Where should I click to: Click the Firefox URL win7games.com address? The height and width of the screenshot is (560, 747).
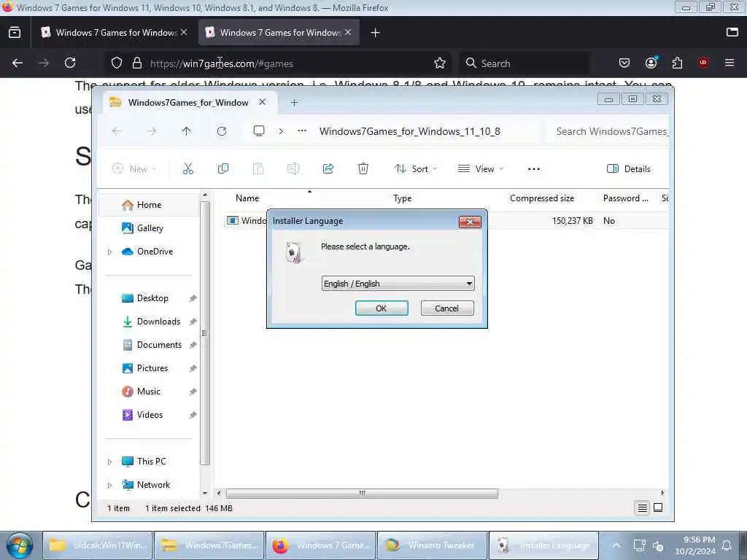click(x=222, y=63)
